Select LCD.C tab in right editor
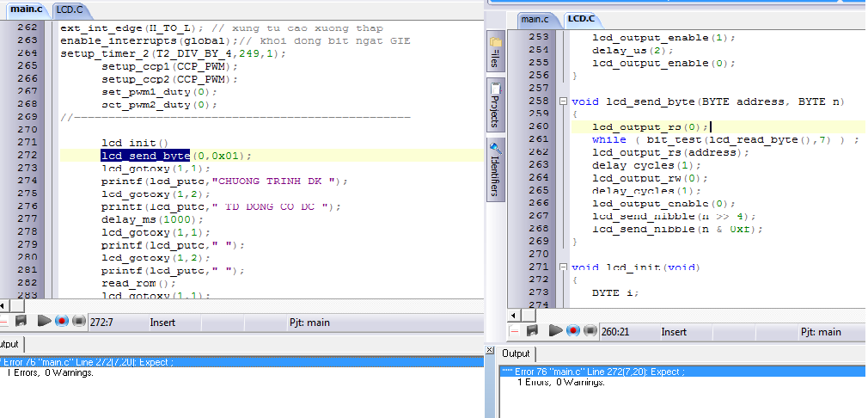Viewport: 868px width, 418px height. point(581,19)
